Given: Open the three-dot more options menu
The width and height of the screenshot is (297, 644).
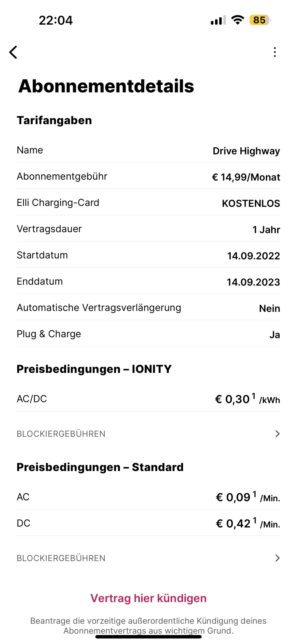Looking at the screenshot, I should coord(275,52).
